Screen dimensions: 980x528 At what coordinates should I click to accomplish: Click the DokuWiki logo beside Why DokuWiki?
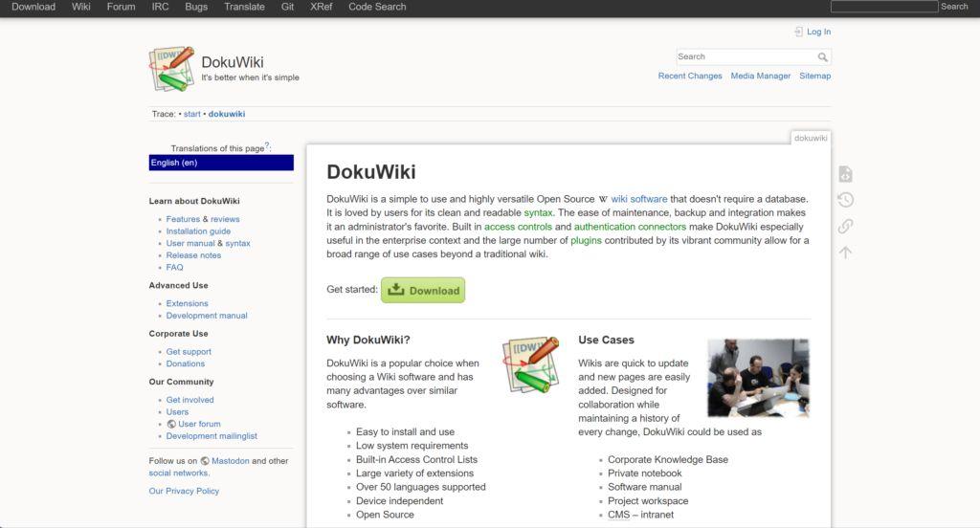pos(530,365)
